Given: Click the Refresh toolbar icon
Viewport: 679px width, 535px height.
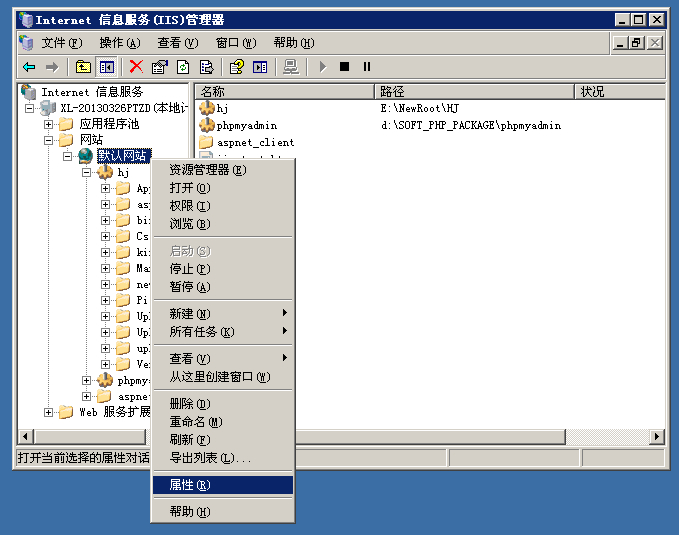Looking at the screenshot, I should (x=183, y=67).
